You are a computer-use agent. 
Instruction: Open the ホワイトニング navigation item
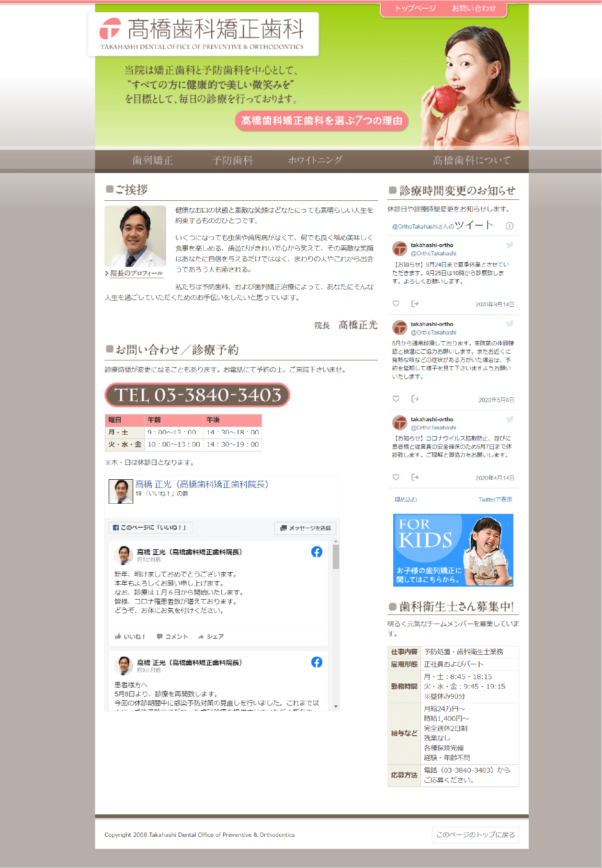pyautogui.click(x=315, y=161)
